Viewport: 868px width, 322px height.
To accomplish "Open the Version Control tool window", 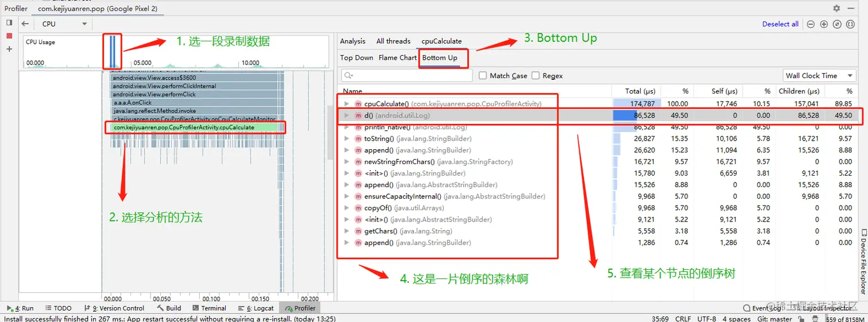I will tap(114, 308).
